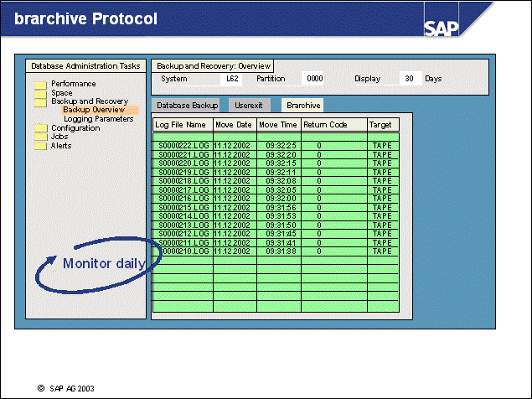Click the Space folder icon
532x399 pixels.
click(39, 92)
